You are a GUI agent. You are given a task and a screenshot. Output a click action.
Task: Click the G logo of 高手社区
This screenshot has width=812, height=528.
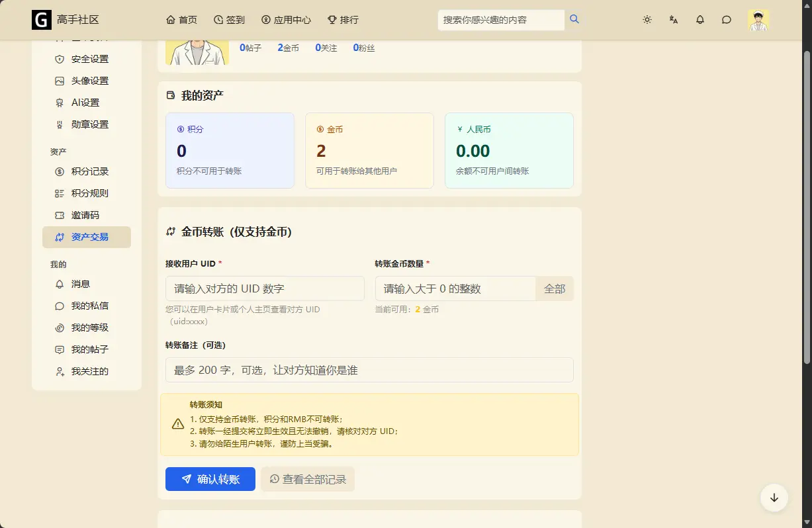41,20
